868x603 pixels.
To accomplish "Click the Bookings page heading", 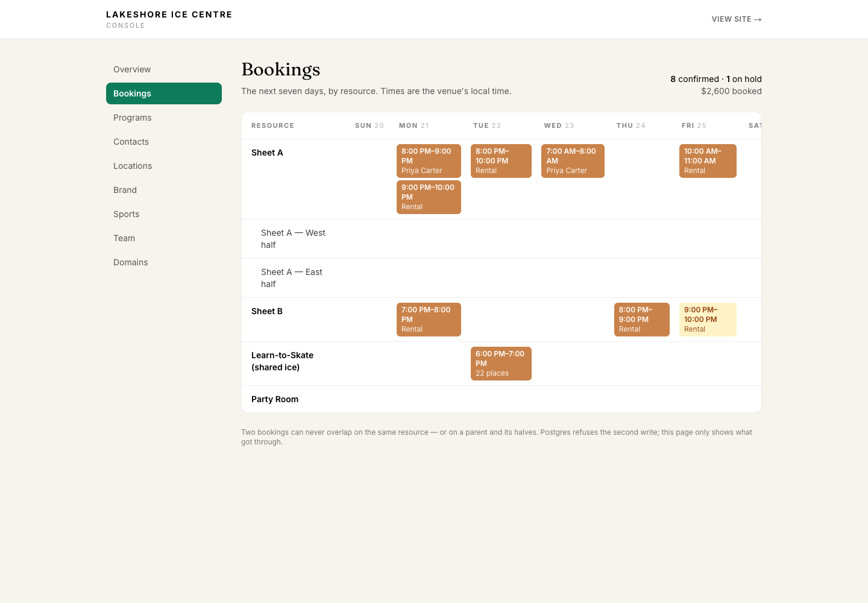I will tap(281, 70).
